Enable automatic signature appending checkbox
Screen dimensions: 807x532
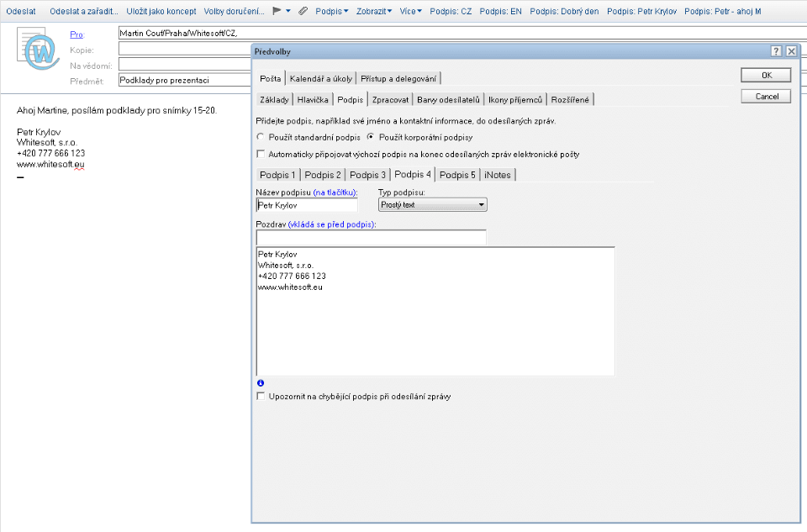point(261,154)
